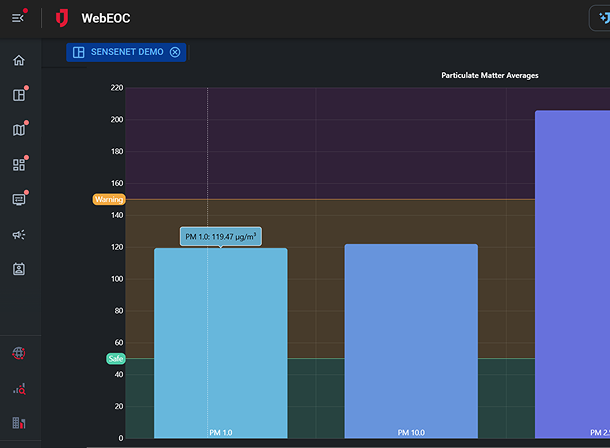
Task: Open the chart search analytics icon
Action: coord(18,389)
